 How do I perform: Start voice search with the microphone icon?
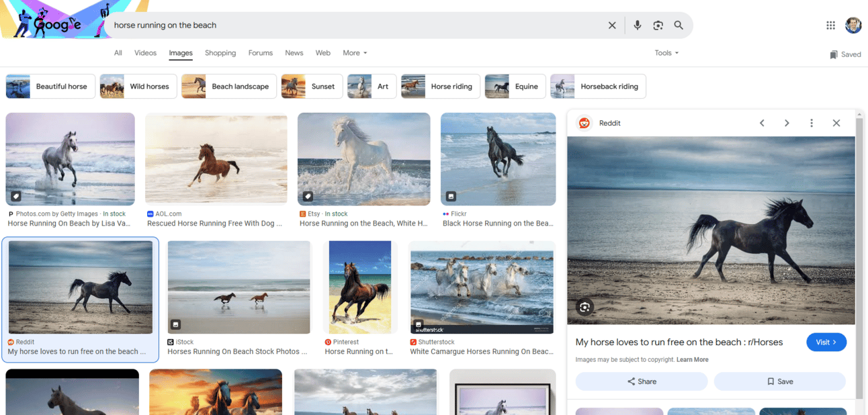pos(637,26)
